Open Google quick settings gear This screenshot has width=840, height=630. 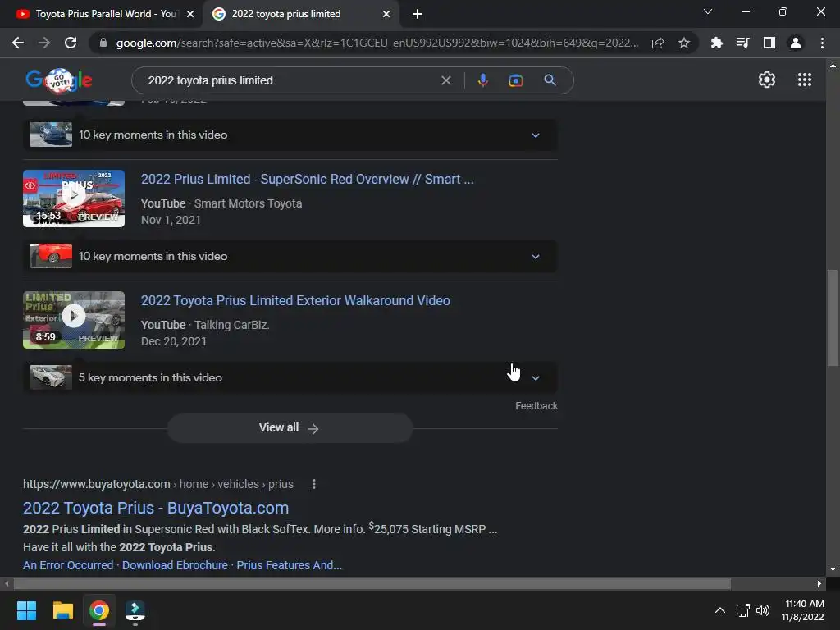click(x=767, y=80)
